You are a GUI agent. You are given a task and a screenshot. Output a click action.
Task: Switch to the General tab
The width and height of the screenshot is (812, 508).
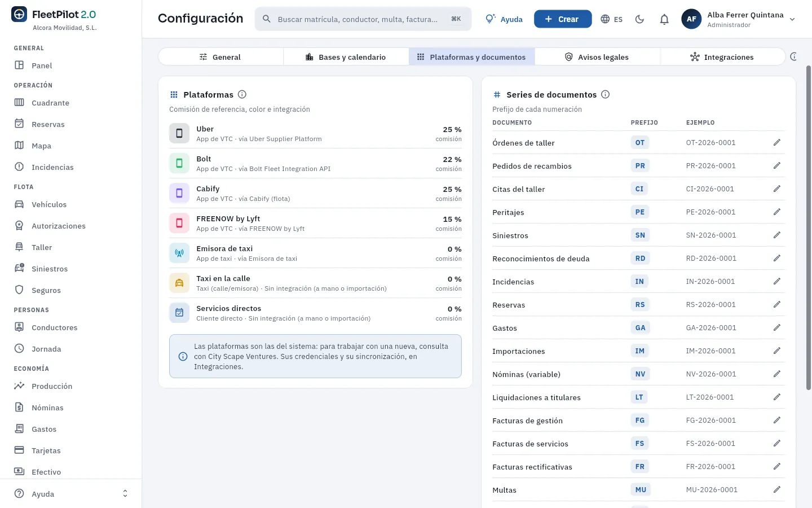pos(220,57)
